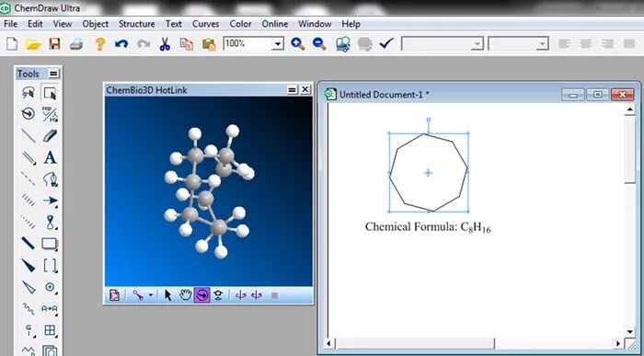Select the Hashed Bond tool

(x=28, y=201)
